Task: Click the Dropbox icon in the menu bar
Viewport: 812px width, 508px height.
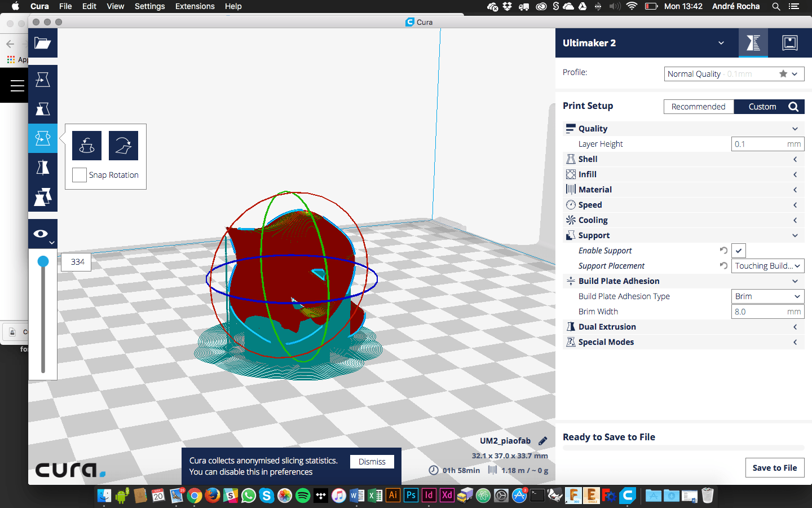Action: click(507, 6)
